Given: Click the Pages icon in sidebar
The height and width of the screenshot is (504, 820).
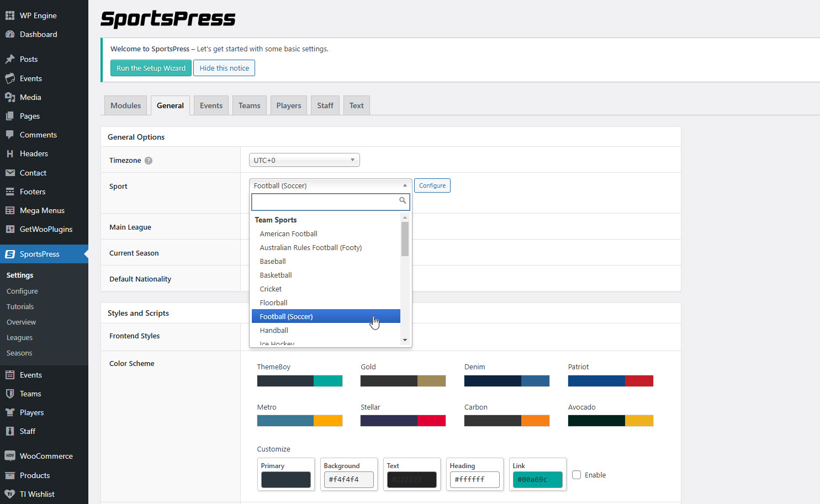Looking at the screenshot, I should click(x=10, y=116).
